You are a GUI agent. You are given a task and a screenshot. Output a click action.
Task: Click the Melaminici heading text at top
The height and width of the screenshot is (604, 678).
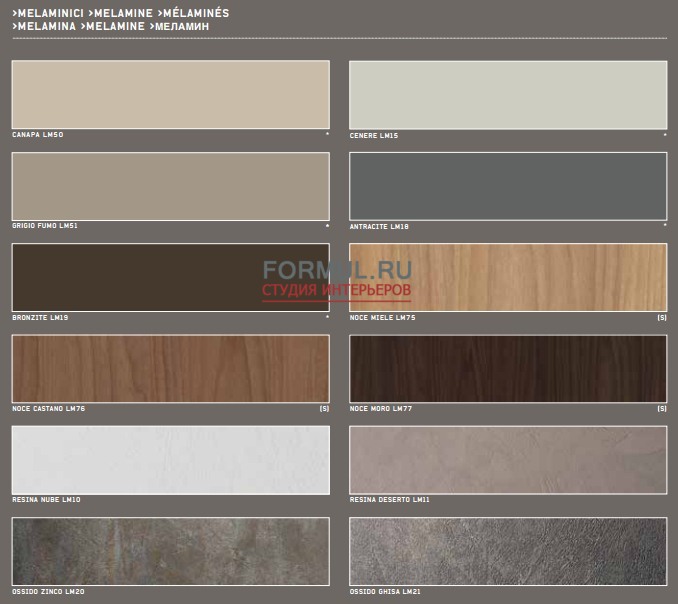[48, 13]
